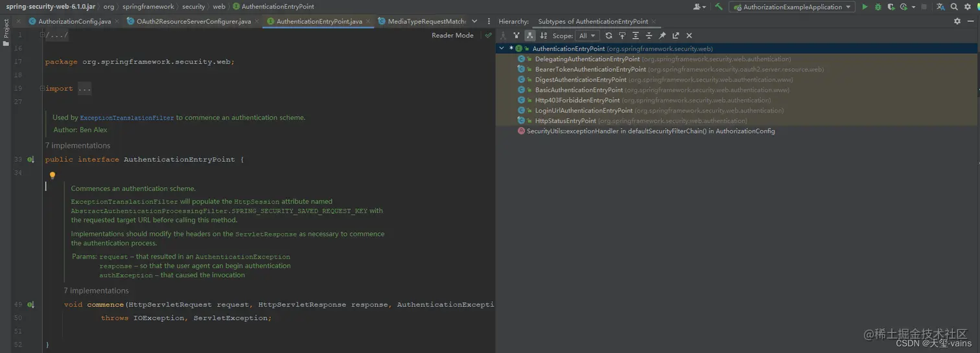Open the run configuration dropdown AuthorizationExampleApplication
Image resolution: width=980 pixels, height=353 pixels.
pos(792,7)
